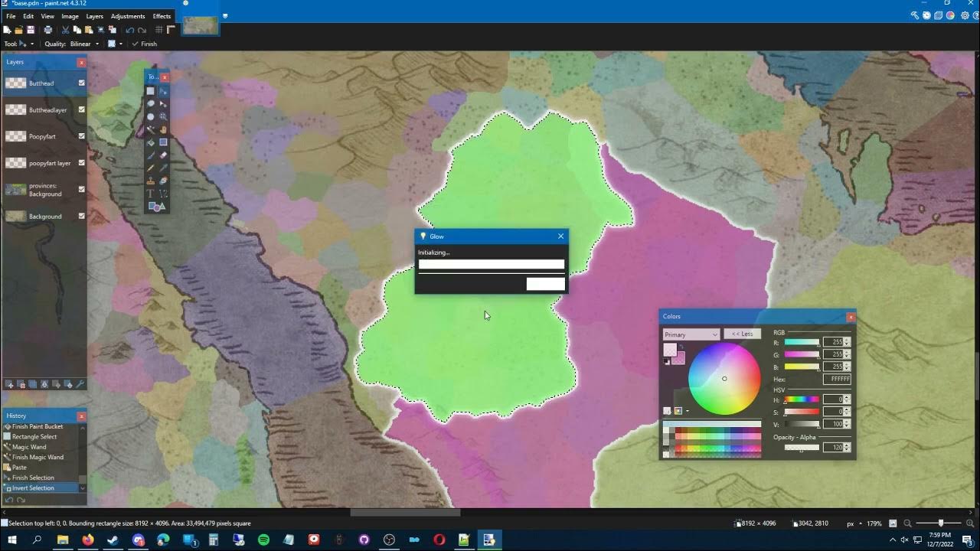Select the Shapes tool
The image size is (980, 551).
156,207
